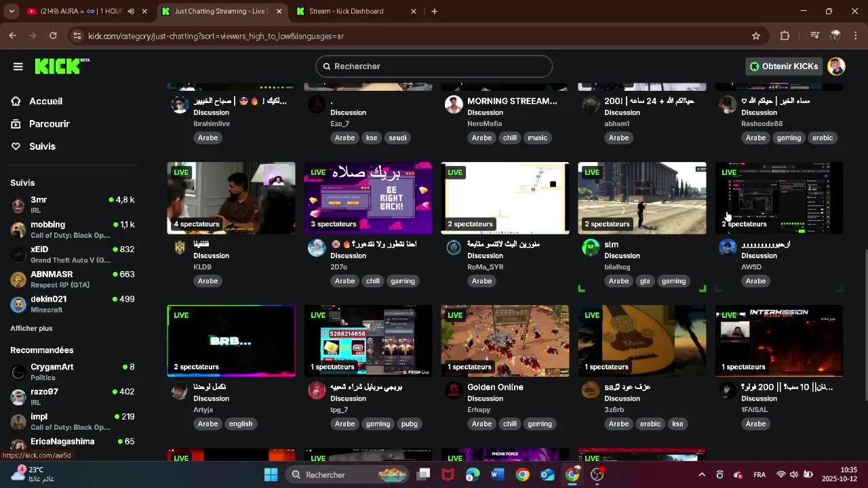Click the music tag under NeroMafia
The image size is (868, 488).
537,138
